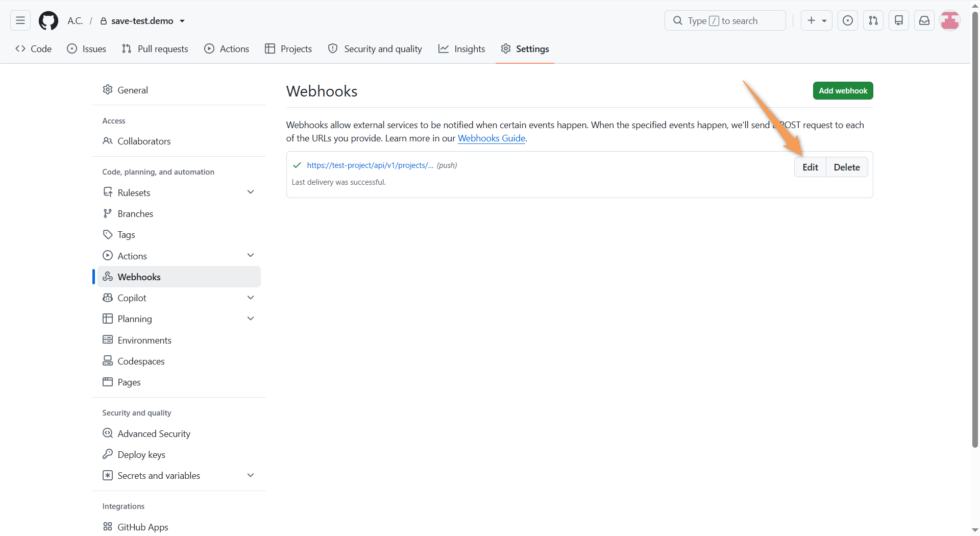980x536 pixels.
Task: Open Branches settings
Action: 179,213
